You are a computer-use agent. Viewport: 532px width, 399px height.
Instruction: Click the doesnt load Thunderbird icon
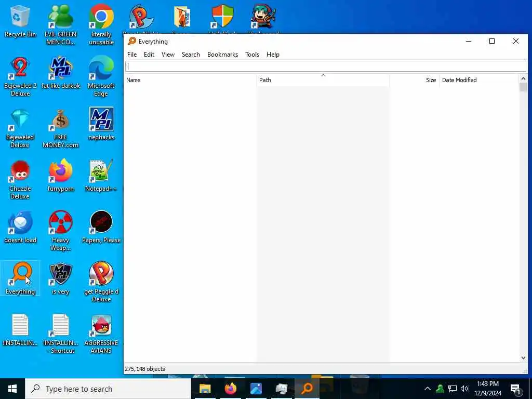click(20, 227)
